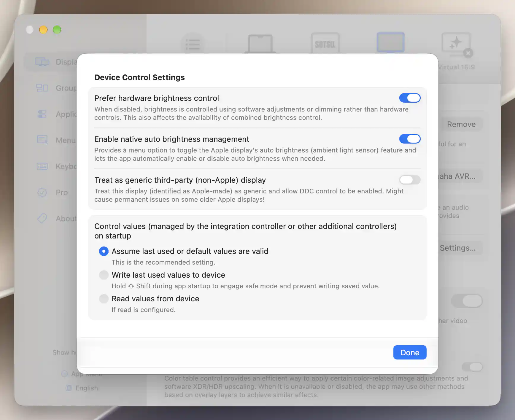Click the Displays sidebar icon
This screenshot has height=420, width=515.
(x=42, y=62)
